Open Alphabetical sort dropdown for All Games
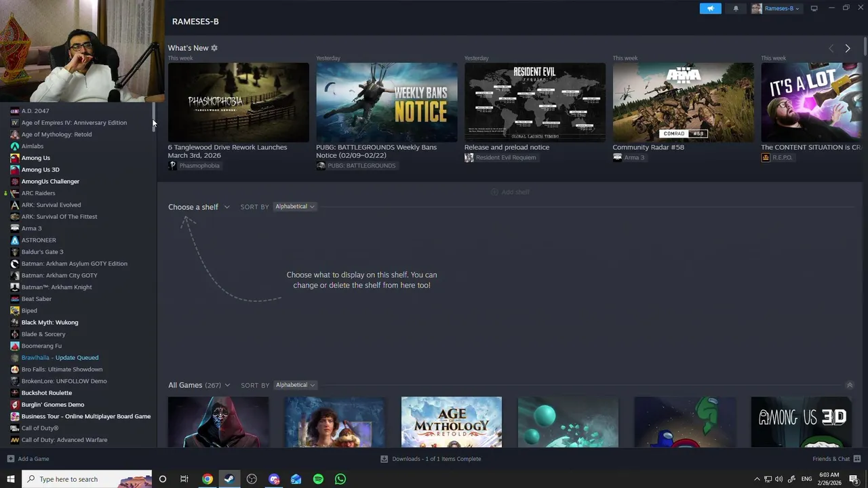Viewport: 868px width, 488px height. [x=295, y=385]
